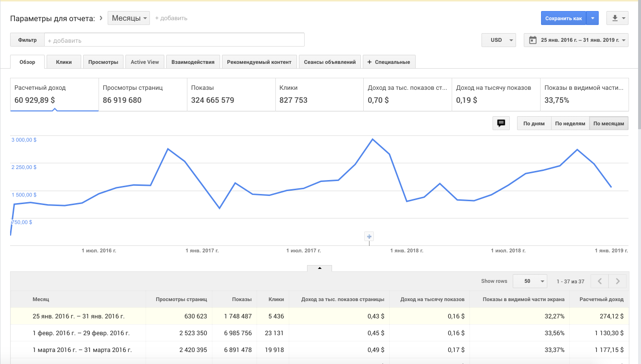Open the 'Взаимодействия' tab
This screenshot has height=364, width=641.
(x=193, y=62)
